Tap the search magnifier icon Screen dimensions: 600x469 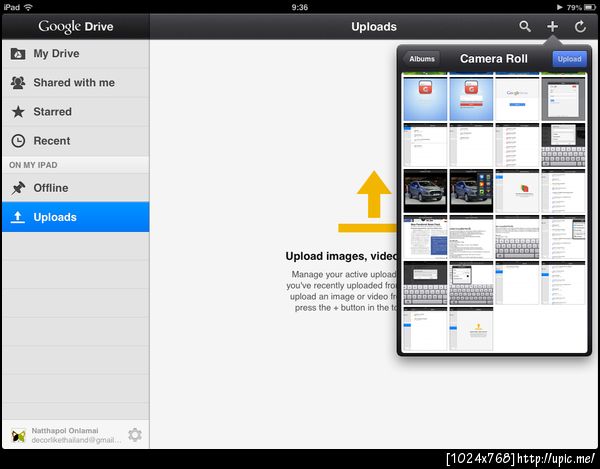(525, 26)
